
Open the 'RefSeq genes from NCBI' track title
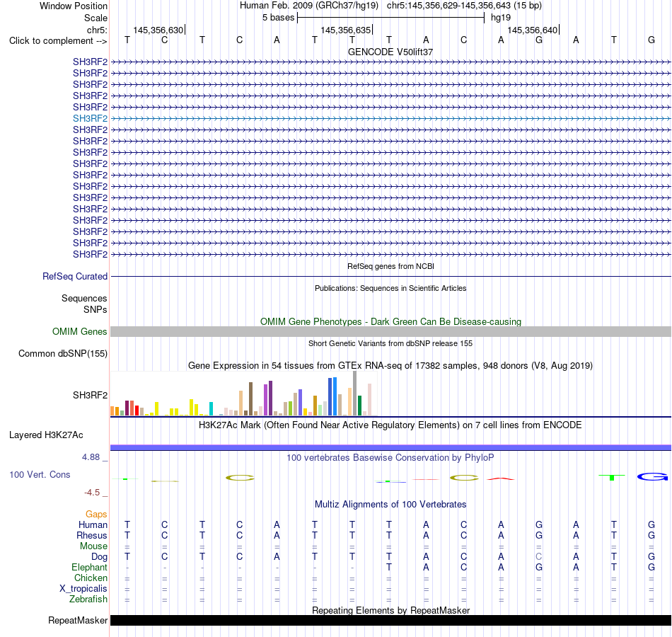coord(390,266)
